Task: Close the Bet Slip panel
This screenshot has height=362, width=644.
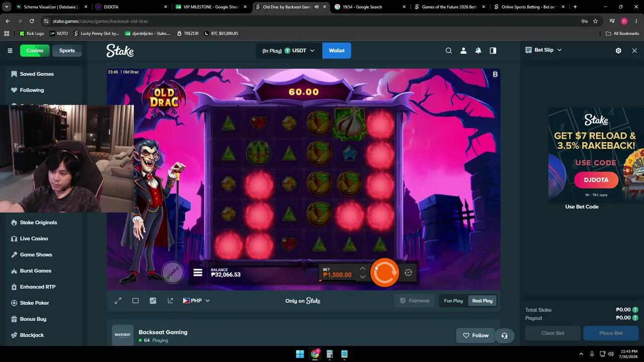Action: pyautogui.click(x=634, y=50)
